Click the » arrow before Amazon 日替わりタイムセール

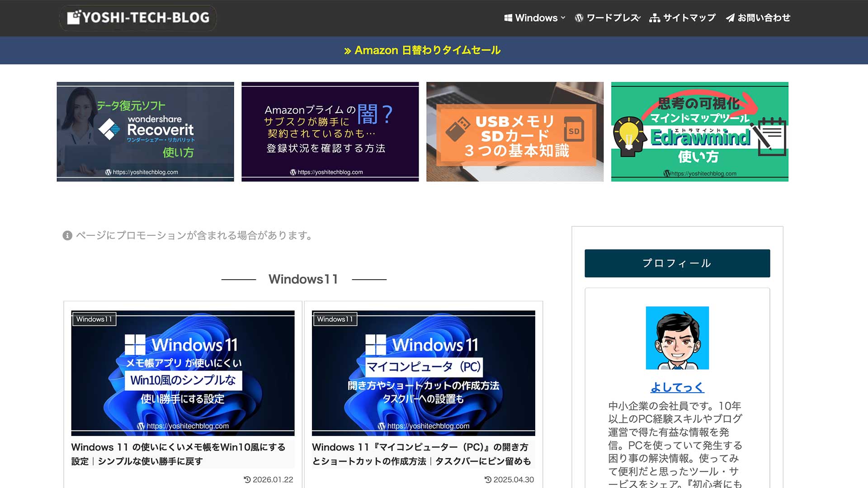tap(347, 50)
